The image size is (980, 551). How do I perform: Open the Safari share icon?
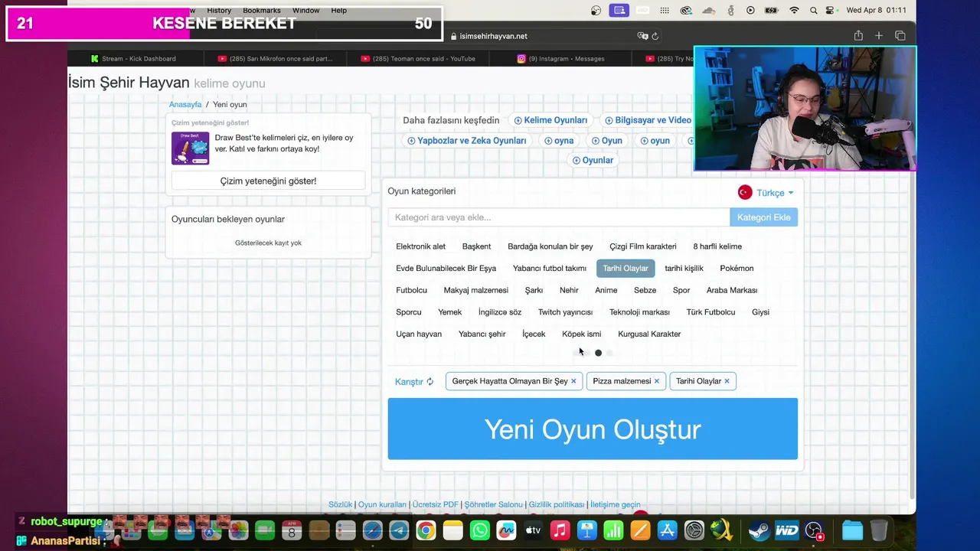tap(858, 35)
